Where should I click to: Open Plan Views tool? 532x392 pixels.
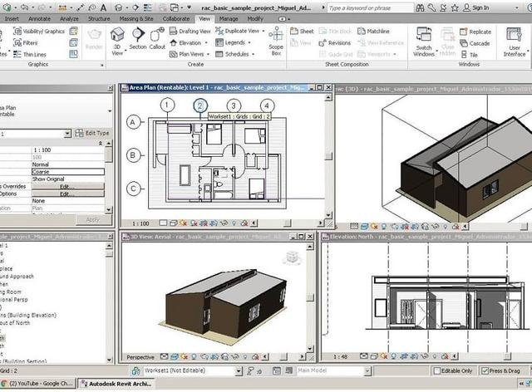[187, 54]
